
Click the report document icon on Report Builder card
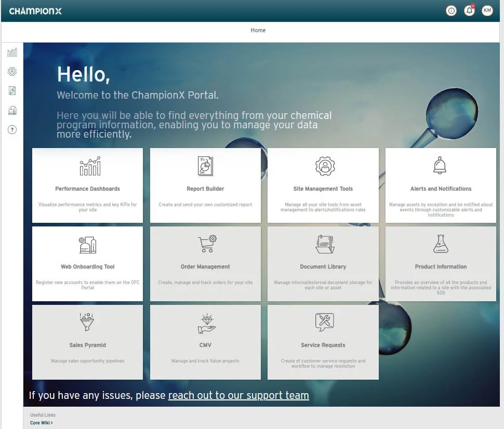pos(205,166)
